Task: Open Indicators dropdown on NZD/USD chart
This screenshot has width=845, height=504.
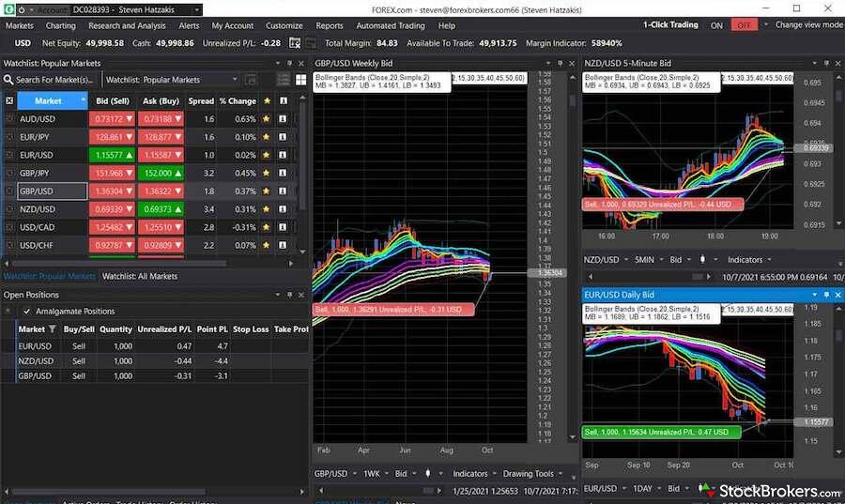Action: coord(749,260)
